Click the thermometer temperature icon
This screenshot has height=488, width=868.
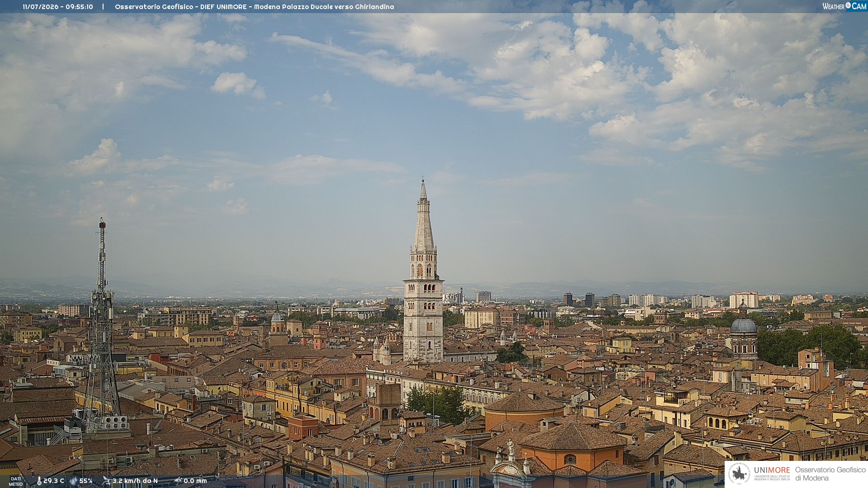(39, 481)
